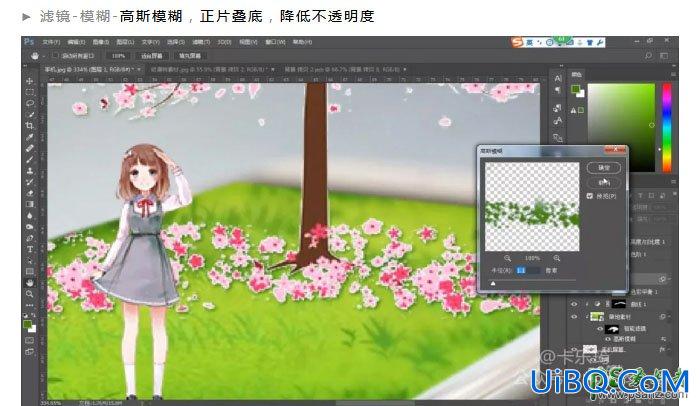Image resolution: width=700 pixels, height=406 pixels.
Task: Close the Gaussian Blur dialog window
Action: (x=616, y=150)
